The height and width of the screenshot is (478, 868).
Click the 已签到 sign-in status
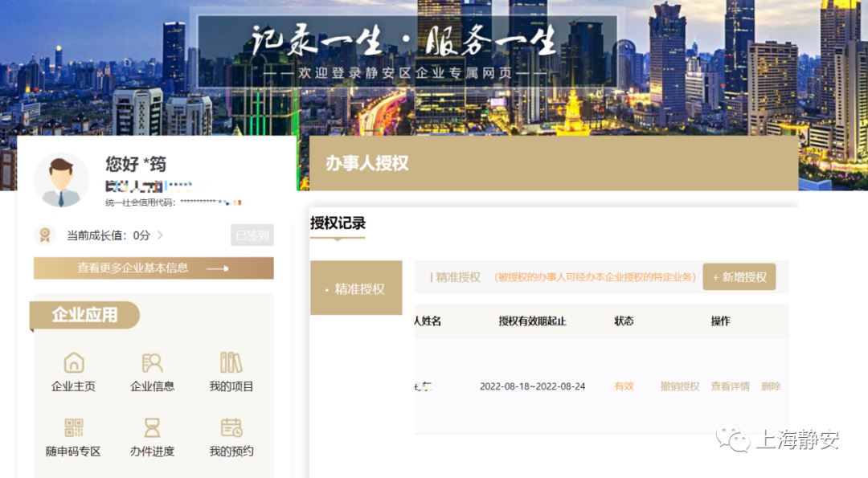pyautogui.click(x=252, y=235)
